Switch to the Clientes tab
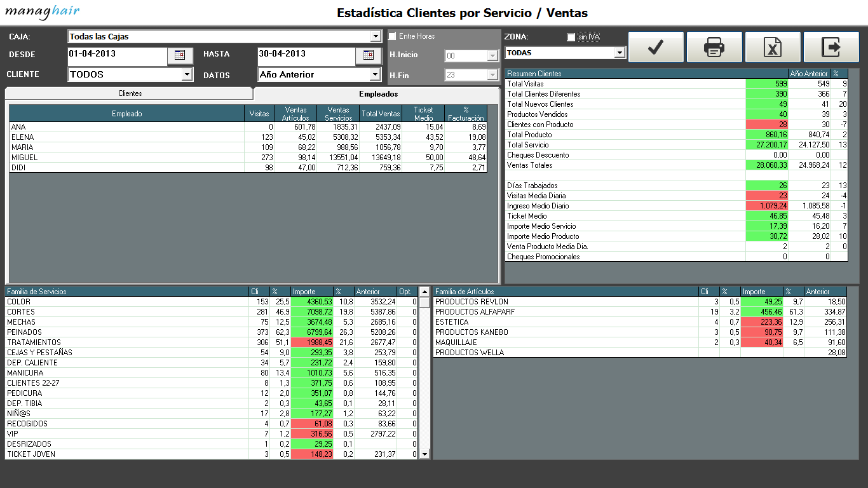This screenshot has width=868, height=488. pos(130,93)
